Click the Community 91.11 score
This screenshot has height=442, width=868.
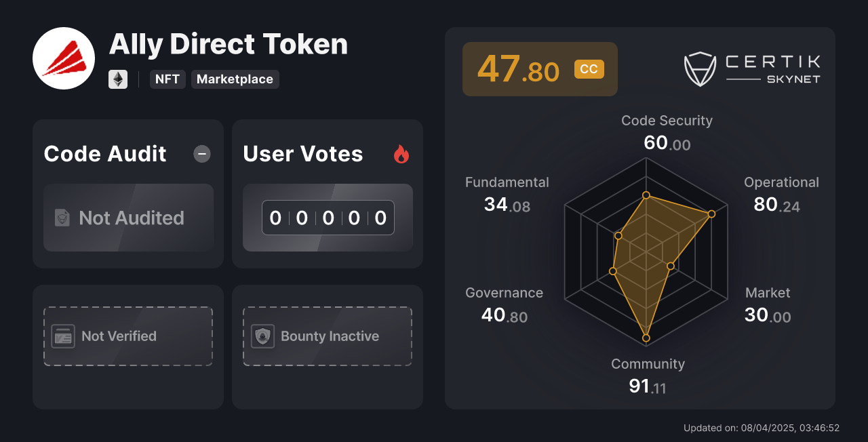coord(647,386)
